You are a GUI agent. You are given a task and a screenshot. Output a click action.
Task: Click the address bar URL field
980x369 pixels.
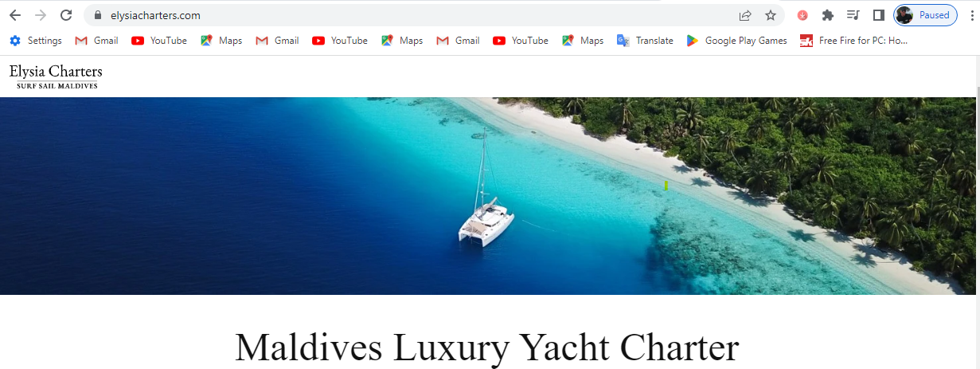(414, 15)
